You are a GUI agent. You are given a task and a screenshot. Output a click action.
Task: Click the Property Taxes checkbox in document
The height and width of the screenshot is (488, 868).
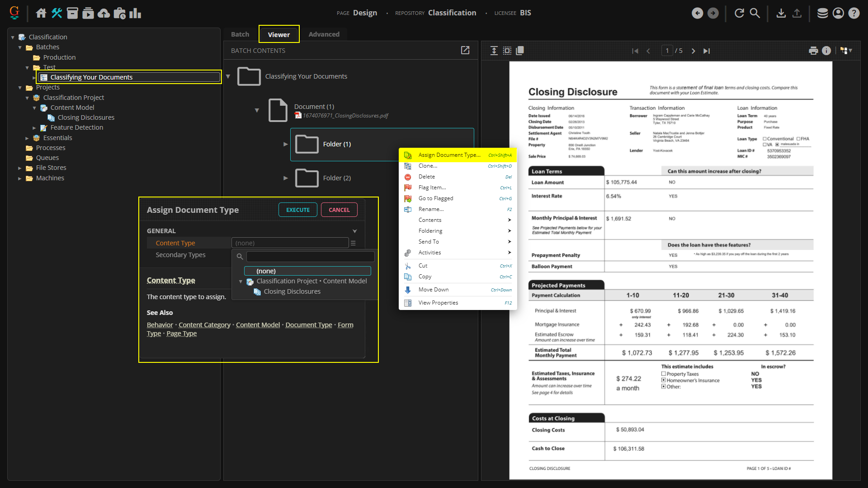[664, 374]
